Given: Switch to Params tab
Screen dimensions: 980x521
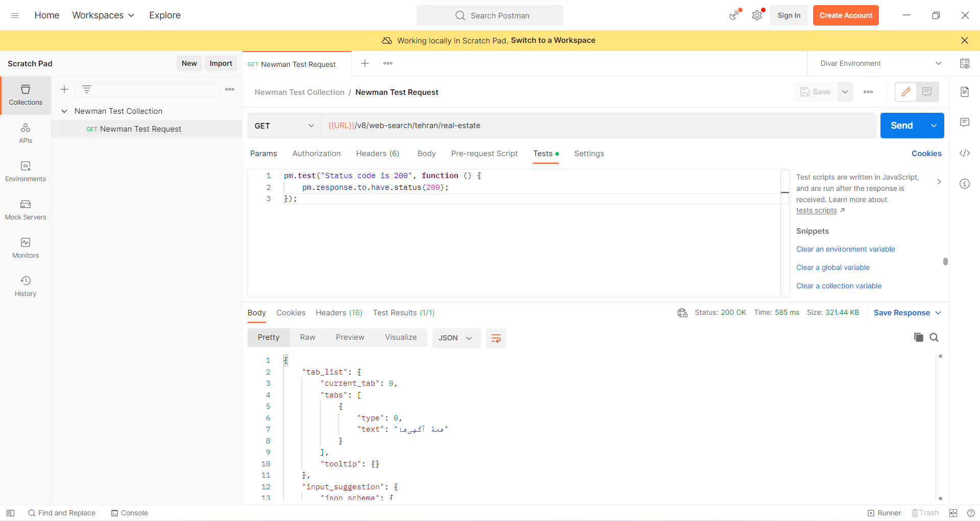Looking at the screenshot, I should tap(263, 154).
